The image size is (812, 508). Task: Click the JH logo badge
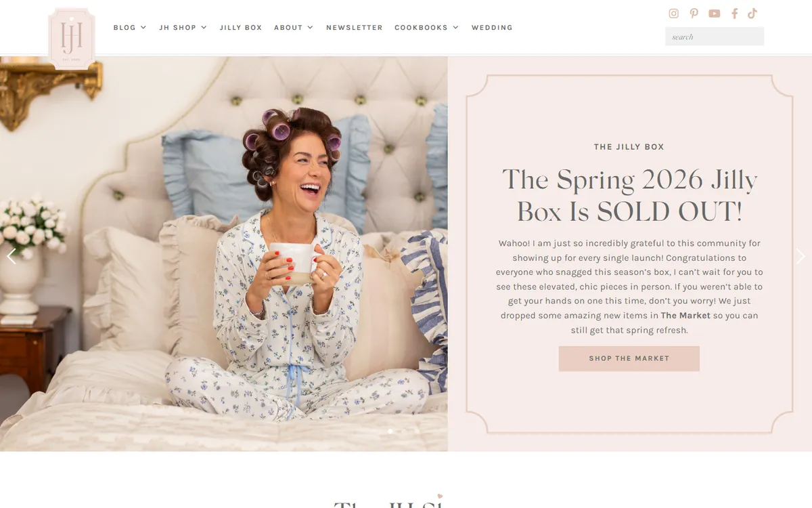coord(72,38)
